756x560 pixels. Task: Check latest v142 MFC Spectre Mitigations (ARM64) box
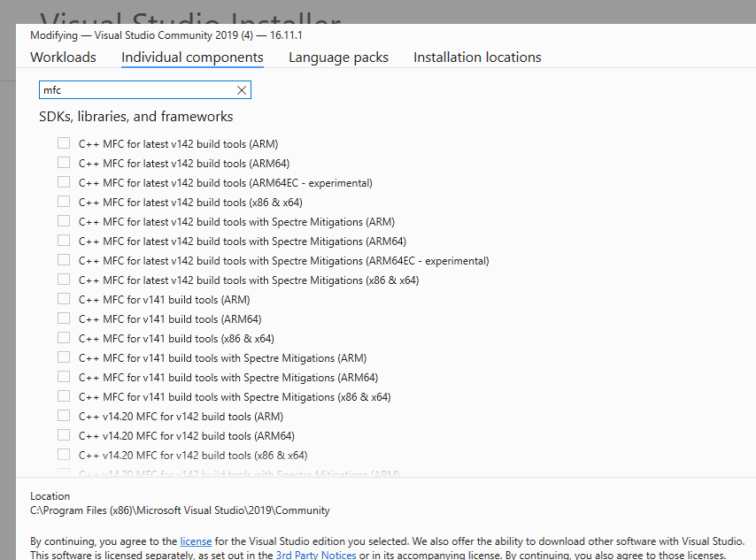tap(64, 241)
